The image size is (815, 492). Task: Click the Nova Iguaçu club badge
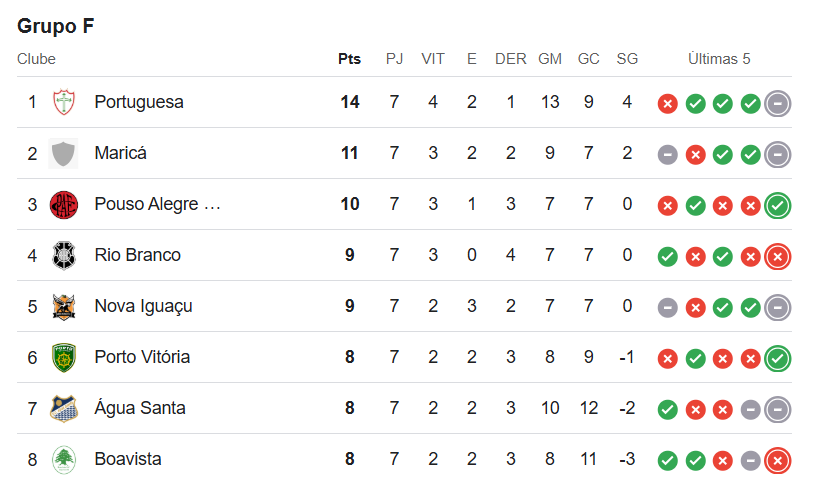tap(63, 306)
